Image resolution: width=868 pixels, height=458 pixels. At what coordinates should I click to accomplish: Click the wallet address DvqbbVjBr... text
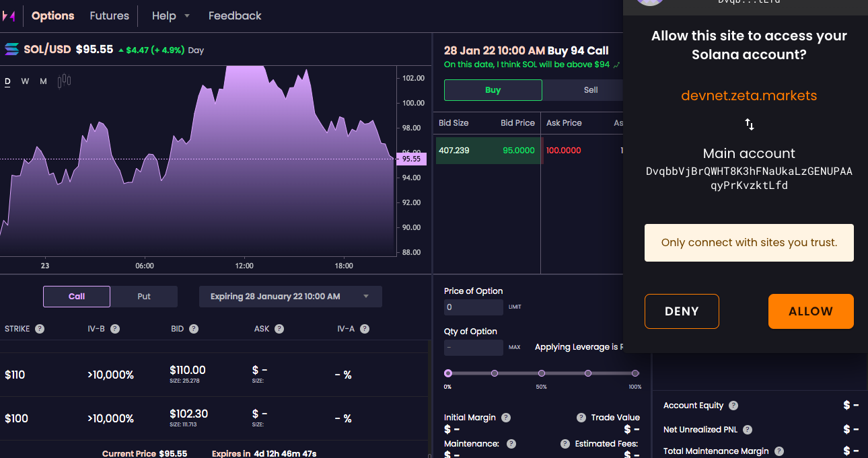click(749, 178)
